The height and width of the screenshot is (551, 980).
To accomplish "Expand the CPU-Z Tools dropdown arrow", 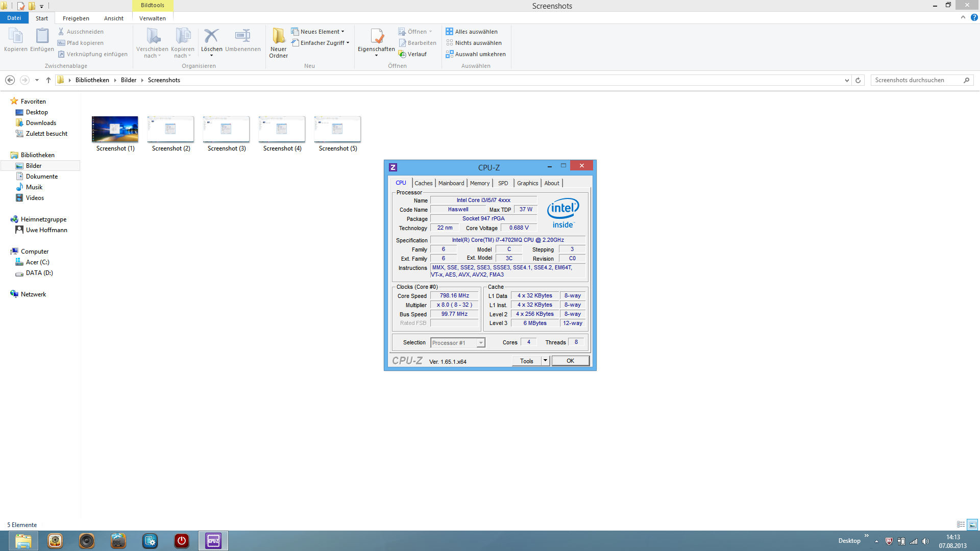I will click(545, 361).
